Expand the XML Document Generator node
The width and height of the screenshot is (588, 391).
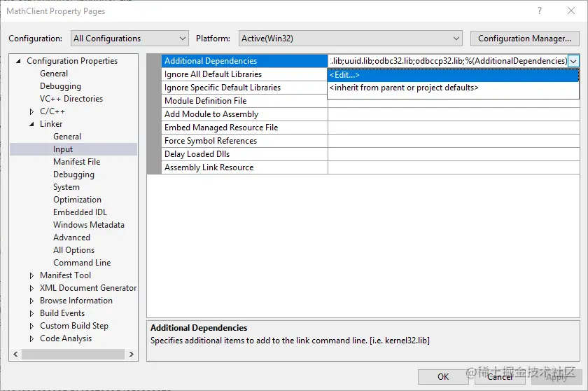point(31,288)
